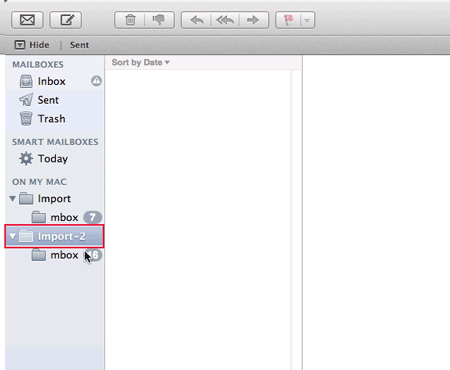Compose a new message
450x370 pixels.
coord(66,20)
